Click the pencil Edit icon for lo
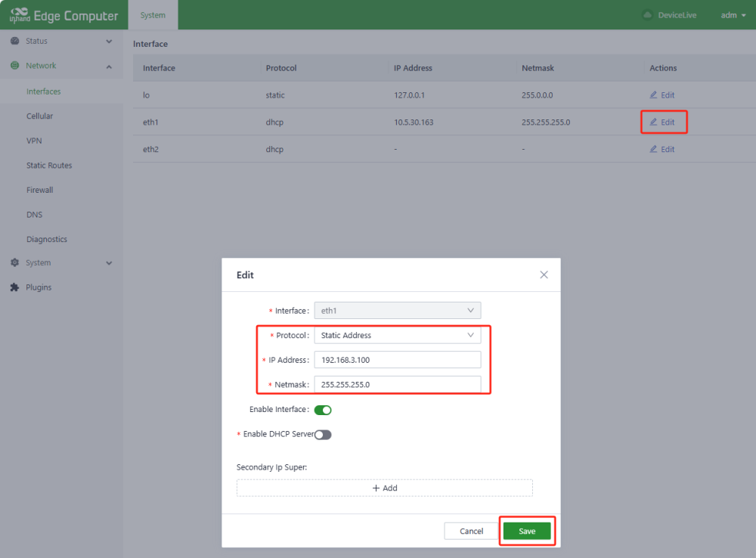 [x=654, y=95]
